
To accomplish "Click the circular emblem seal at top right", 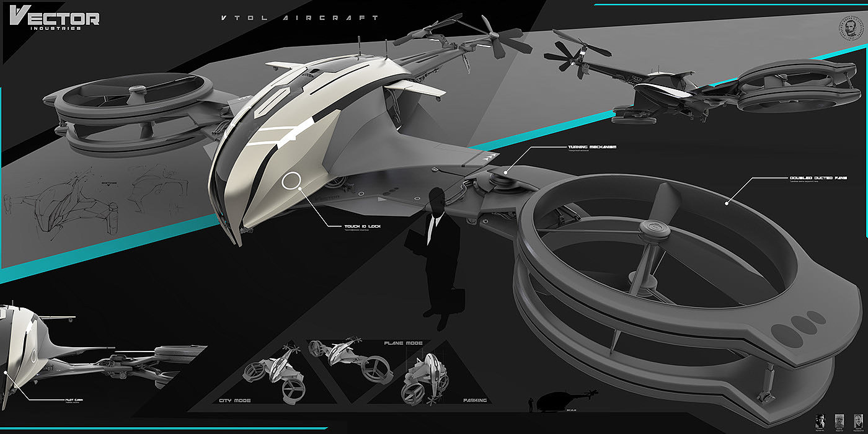I will point(851,29).
